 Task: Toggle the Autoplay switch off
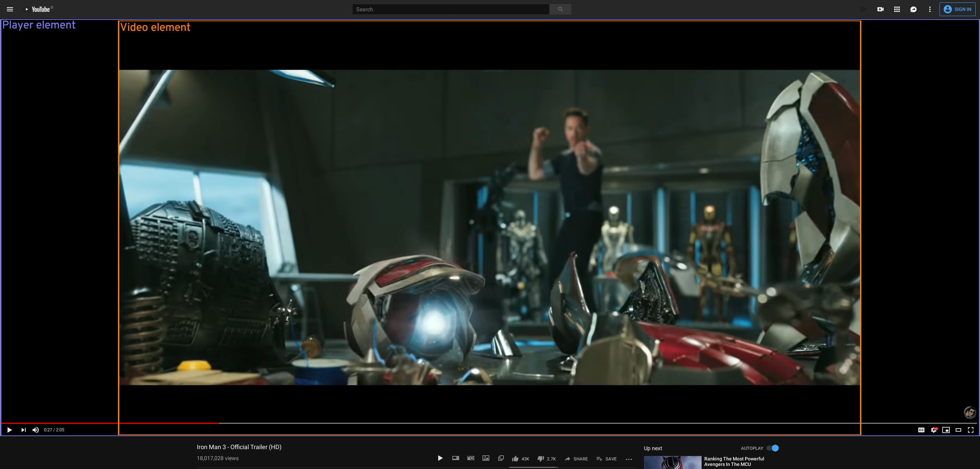tap(773, 448)
